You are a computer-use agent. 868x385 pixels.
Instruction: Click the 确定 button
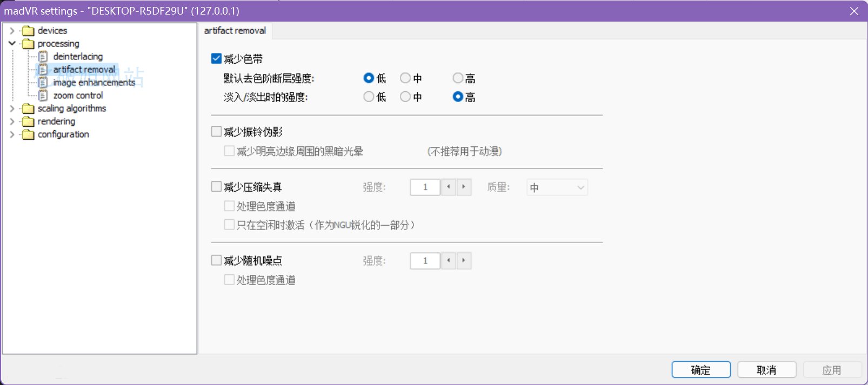(x=701, y=370)
